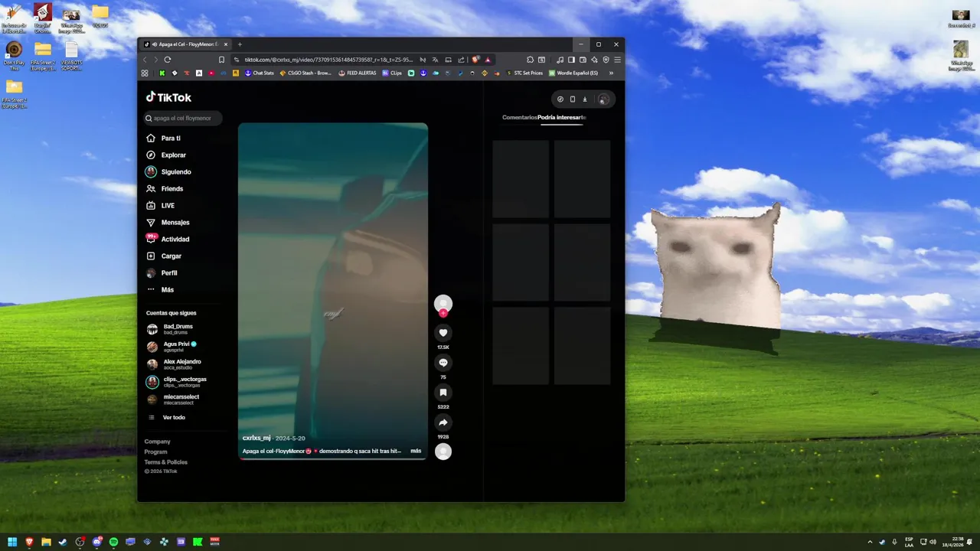Open Brave VPN shield icon
Image resolution: width=980 pixels, height=551 pixels.
click(x=606, y=60)
